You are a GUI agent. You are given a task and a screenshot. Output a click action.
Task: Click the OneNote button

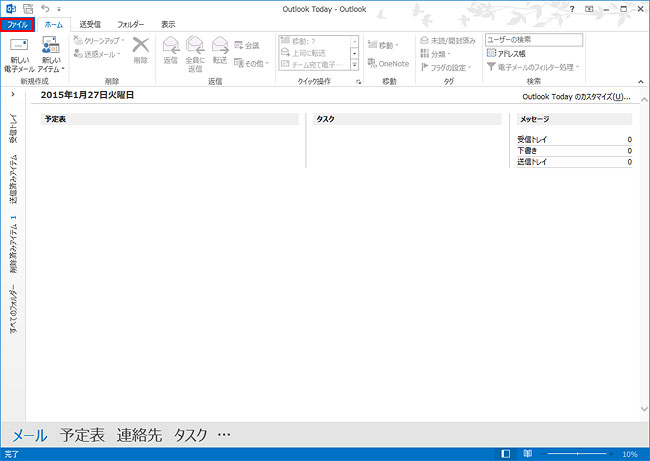tap(388, 63)
